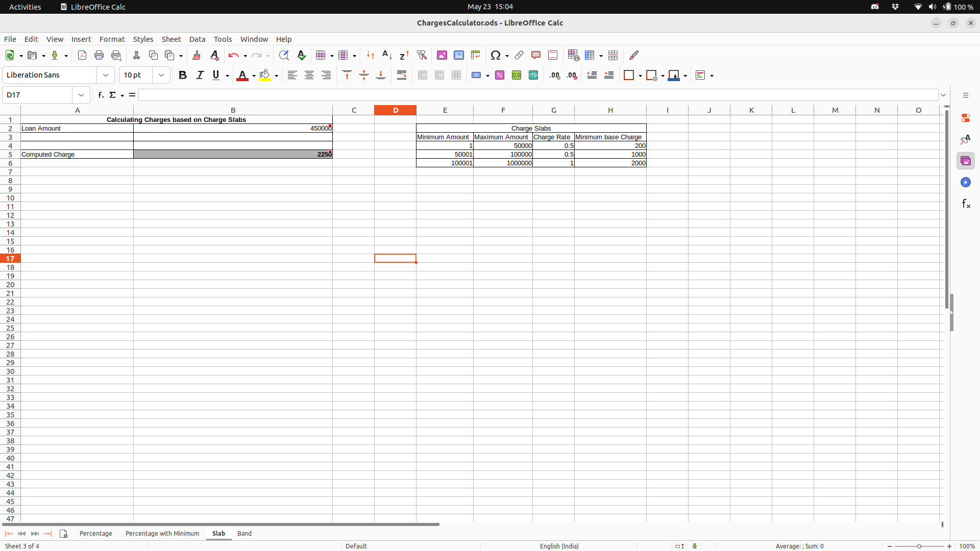
Task: Toggle Bold formatting button
Action: click(183, 76)
